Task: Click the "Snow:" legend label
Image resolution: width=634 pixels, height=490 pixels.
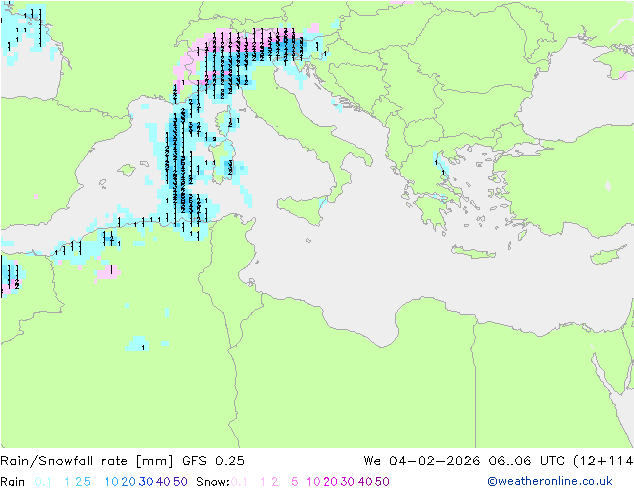Action: (213, 482)
